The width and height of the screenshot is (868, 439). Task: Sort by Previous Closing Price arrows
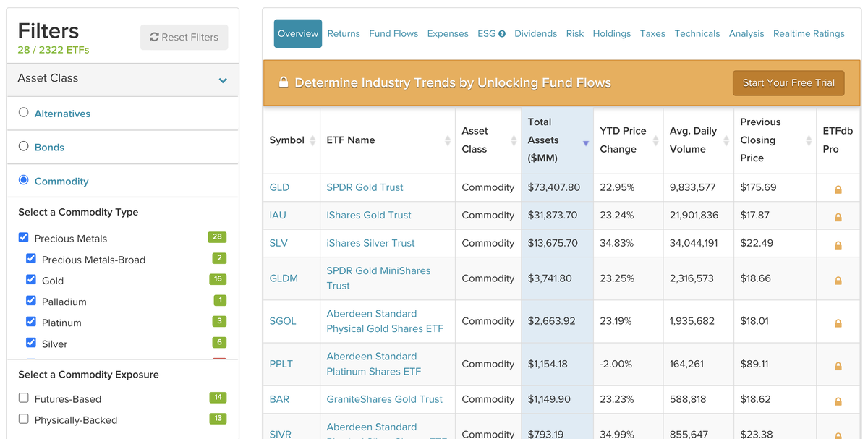click(809, 140)
